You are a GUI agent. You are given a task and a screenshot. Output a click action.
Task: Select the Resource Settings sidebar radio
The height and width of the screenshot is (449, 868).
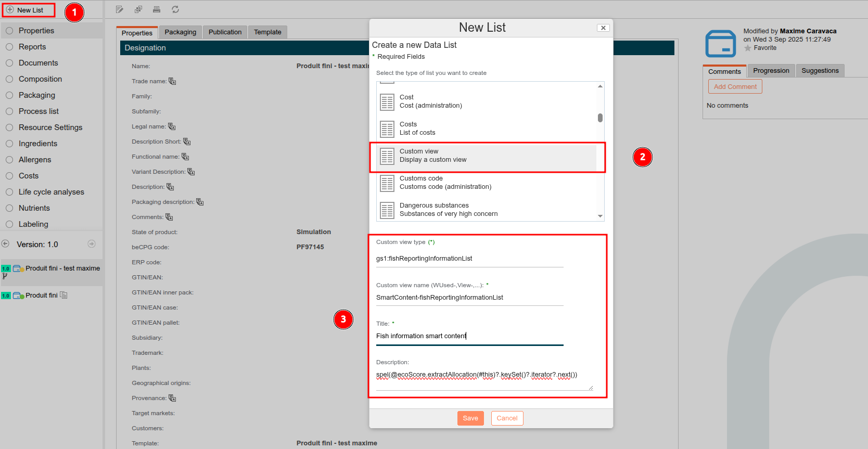pyautogui.click(x=9, y=127)
